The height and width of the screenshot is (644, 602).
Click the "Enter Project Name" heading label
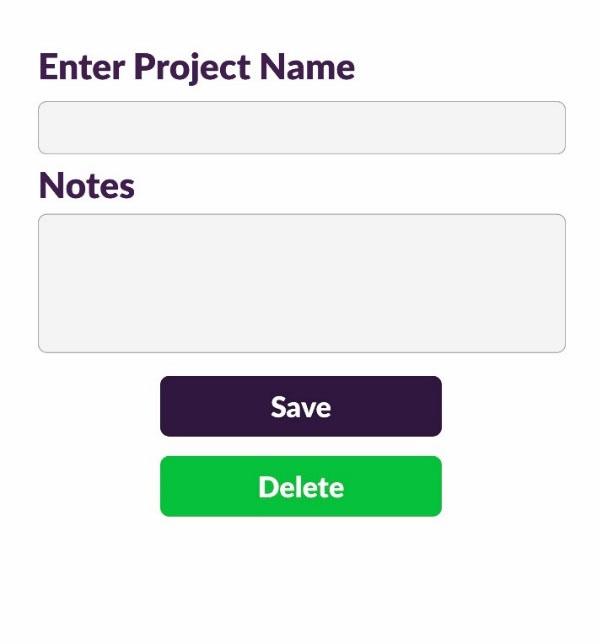coord(196,68)
